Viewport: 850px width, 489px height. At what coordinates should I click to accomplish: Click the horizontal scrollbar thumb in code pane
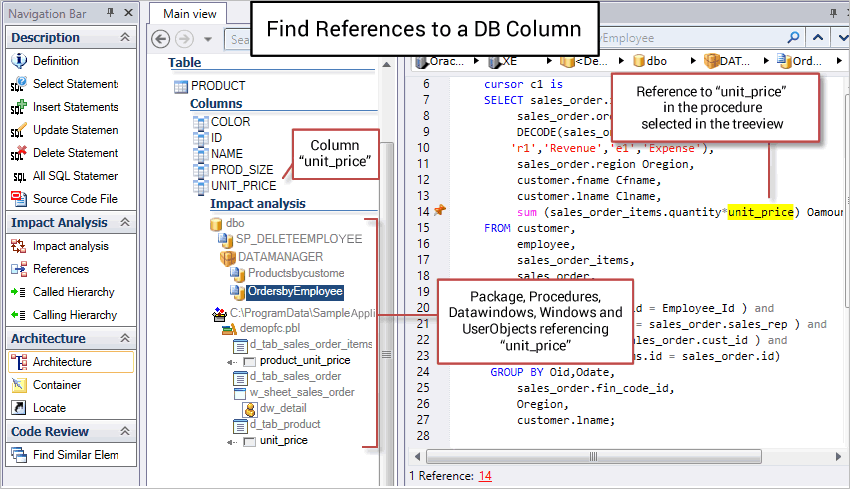click(x=594, y=456)
